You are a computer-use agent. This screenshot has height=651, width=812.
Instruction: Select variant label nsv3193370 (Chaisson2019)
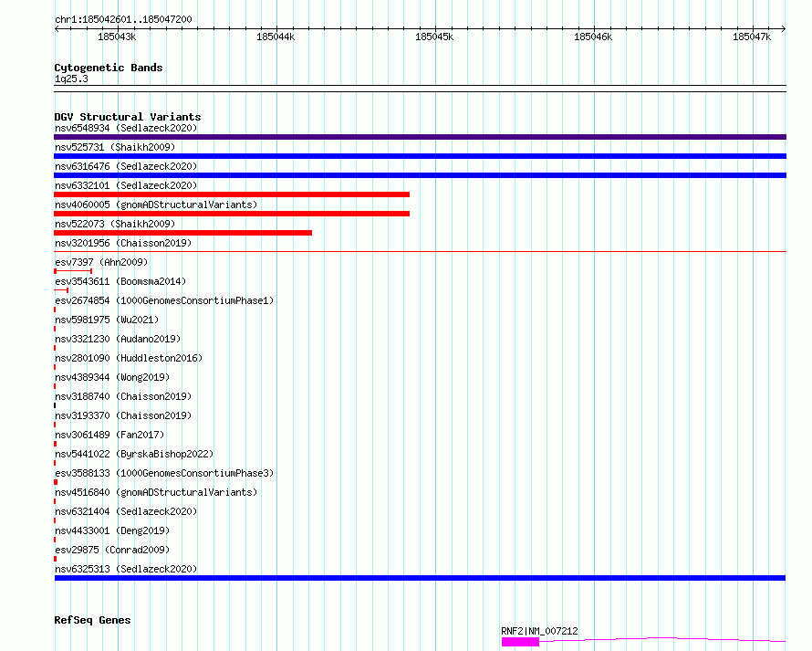123,415
